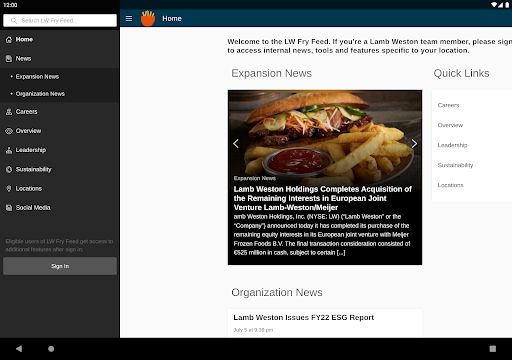Click the Overview eye icon
Image resolution: width=512 pixels, height=360 pixels.
[x=9, y=131]
